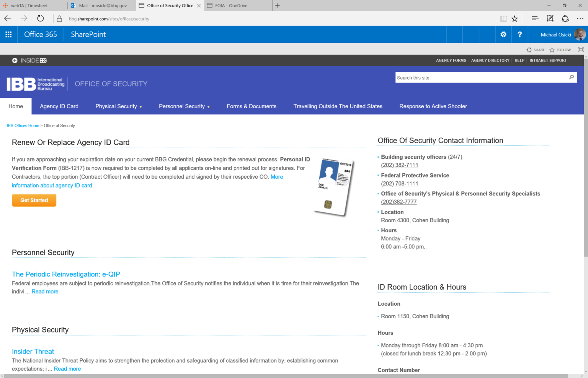The height and width of the screenshot is (378, 588).
Task: Refresh the page with the reload icon
Action: (x=40, y=18)
